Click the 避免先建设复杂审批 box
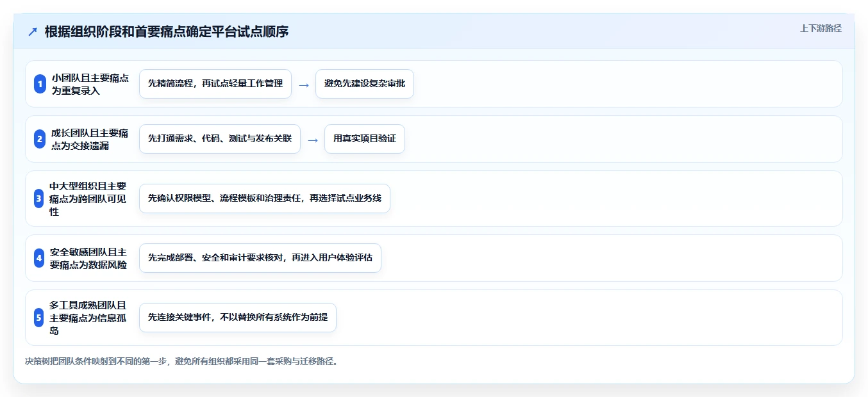 click(365, 84)
